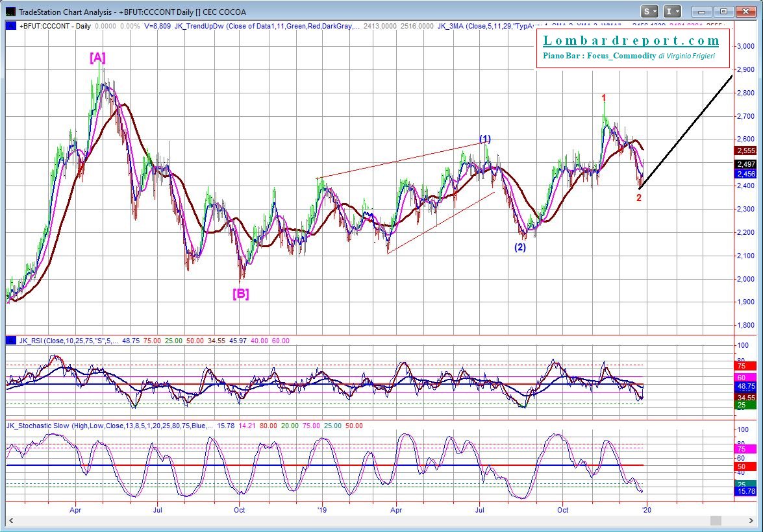Screen dimensions: 763x532
Task: Click the horizontal scrollbar thumb
Action: (716, 520)
